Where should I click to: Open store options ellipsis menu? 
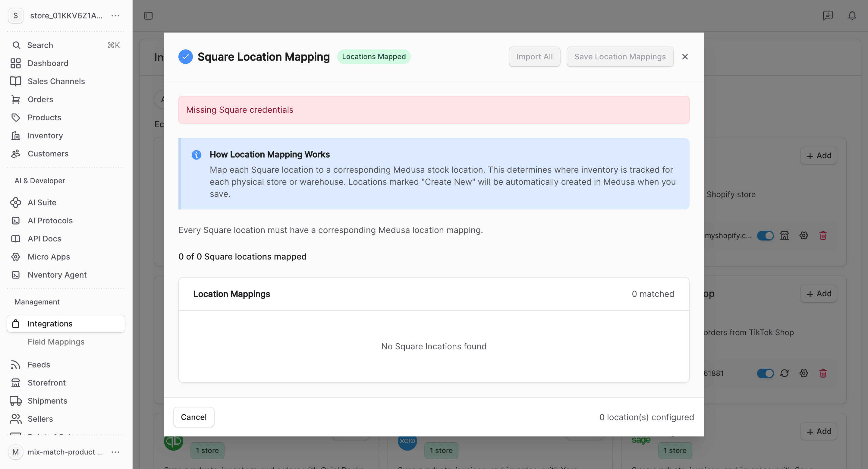(115, 15)
